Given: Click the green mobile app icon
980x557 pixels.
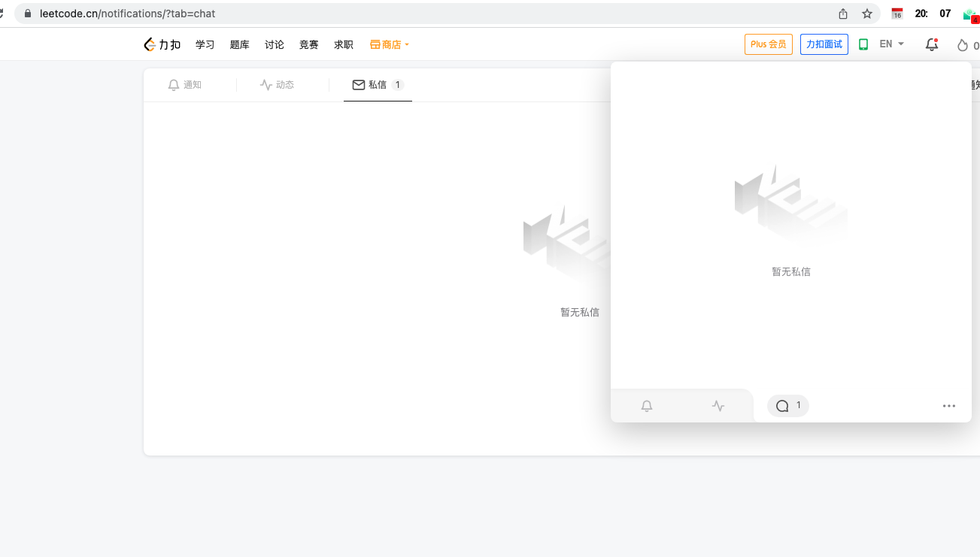Looking at the screenshot, I should pos(863,44).
